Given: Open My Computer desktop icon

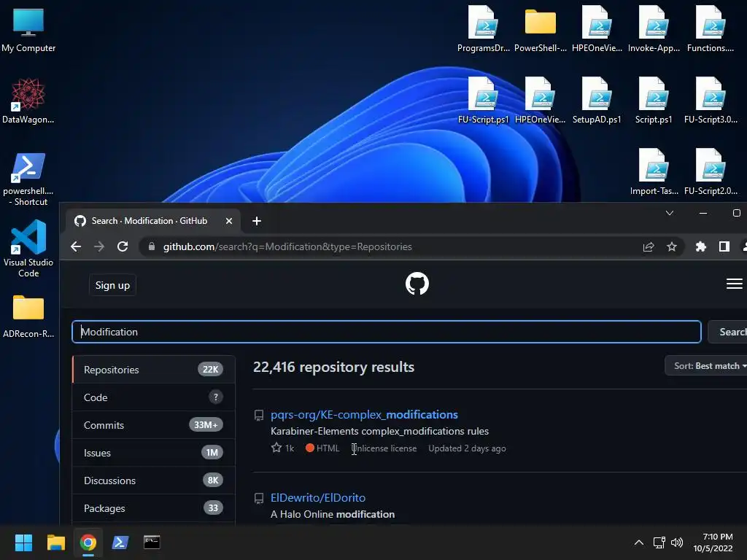Looking at the screenshot, I should coord(28,30).
